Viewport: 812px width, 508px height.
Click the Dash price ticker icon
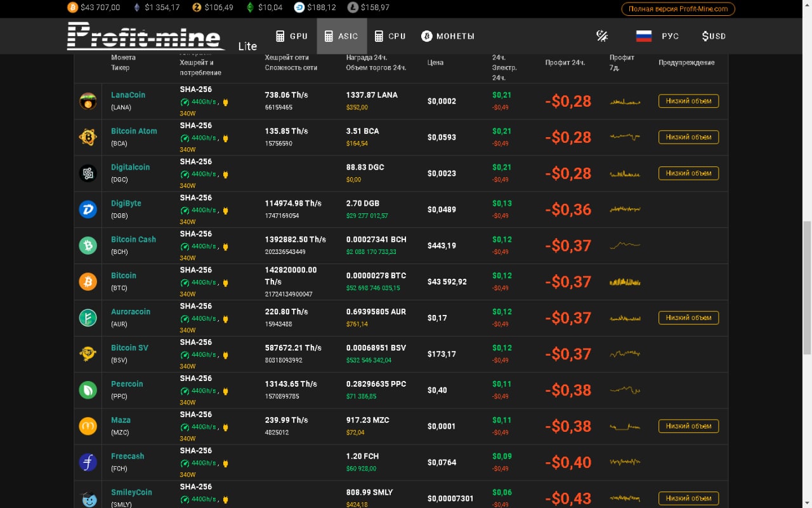(299, 8)
